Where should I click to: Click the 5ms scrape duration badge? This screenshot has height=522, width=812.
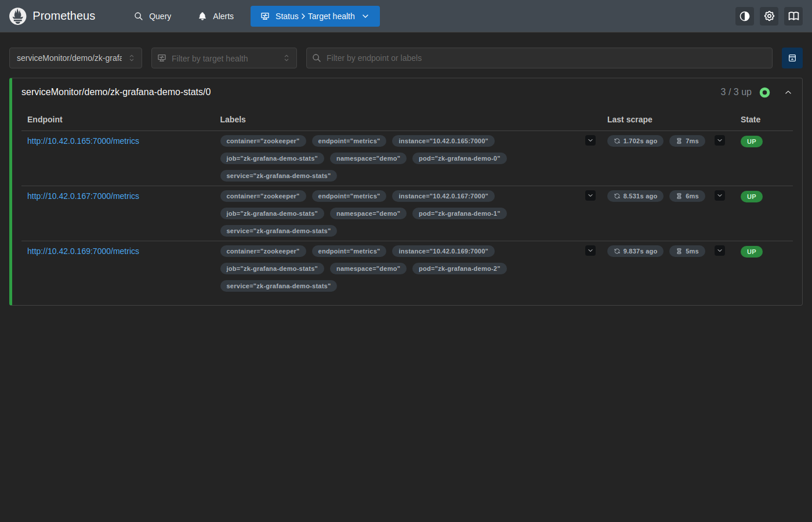point(687,251)
